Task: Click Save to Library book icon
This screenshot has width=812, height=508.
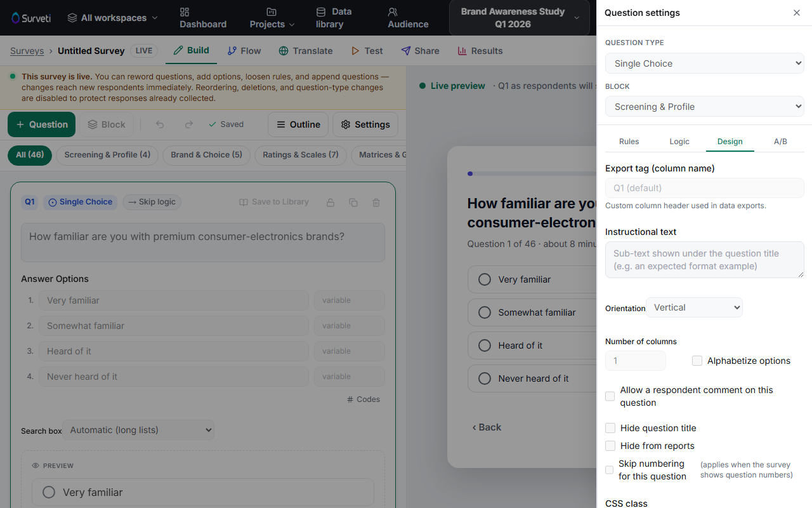Action: (244, 203)
